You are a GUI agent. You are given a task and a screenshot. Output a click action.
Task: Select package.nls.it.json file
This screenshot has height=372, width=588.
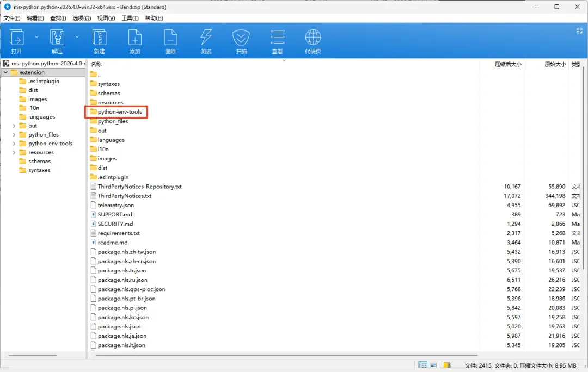pyautogui.click(x=118, y=345)
